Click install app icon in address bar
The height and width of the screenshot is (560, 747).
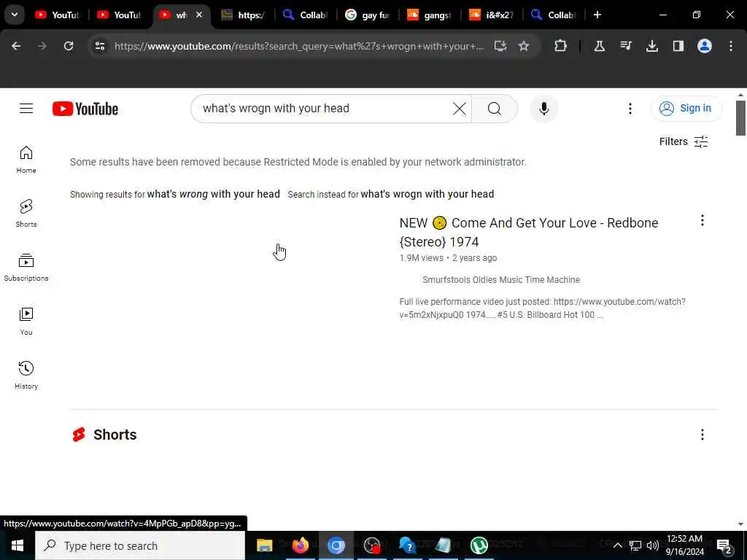(500, 46)
